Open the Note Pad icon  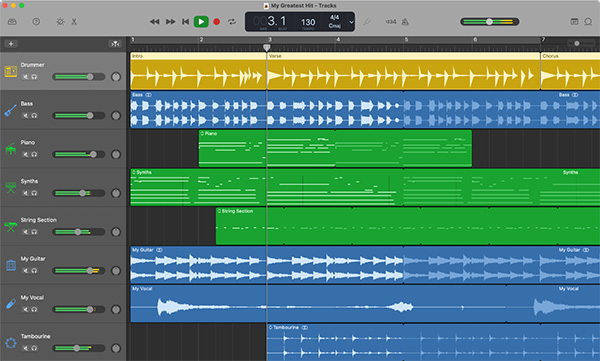pyautogui.click(x=574, y=22)
